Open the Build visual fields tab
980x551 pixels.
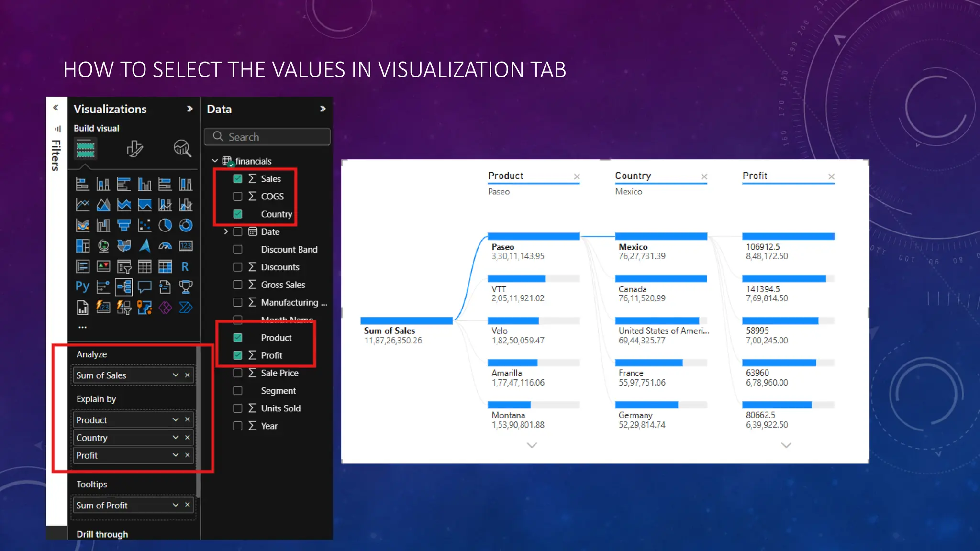pyautogui.click(x=86, y=149)
